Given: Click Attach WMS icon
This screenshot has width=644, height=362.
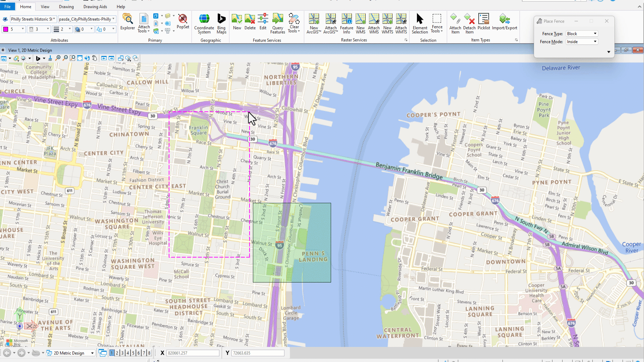Looking at the screenshot, I should pos(374,24).
